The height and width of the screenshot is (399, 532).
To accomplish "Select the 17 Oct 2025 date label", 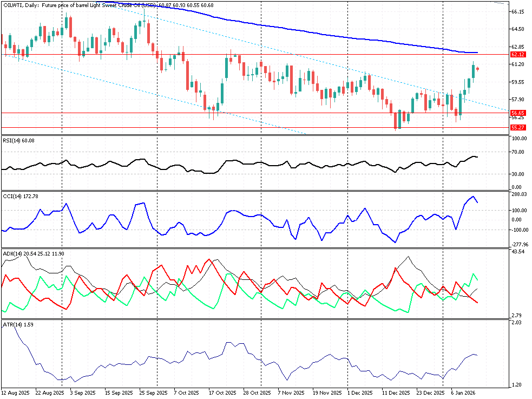I will [x=222, y=393].
